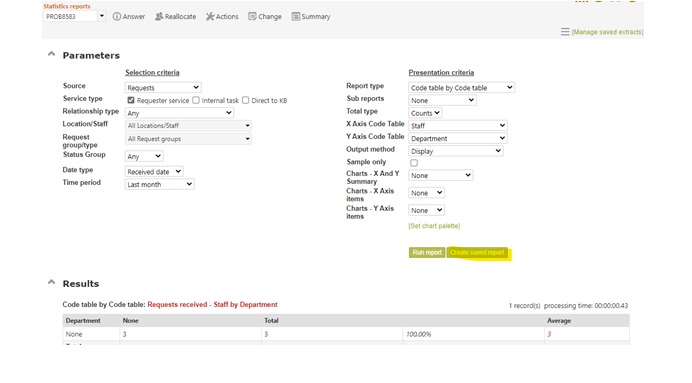
Task: Click the Requests received - Staff by Department title
Action: click(x=212, y=304)
